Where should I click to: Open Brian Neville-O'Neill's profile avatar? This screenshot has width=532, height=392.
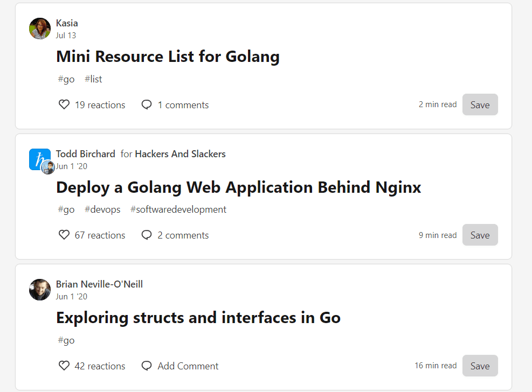(40, 290)
